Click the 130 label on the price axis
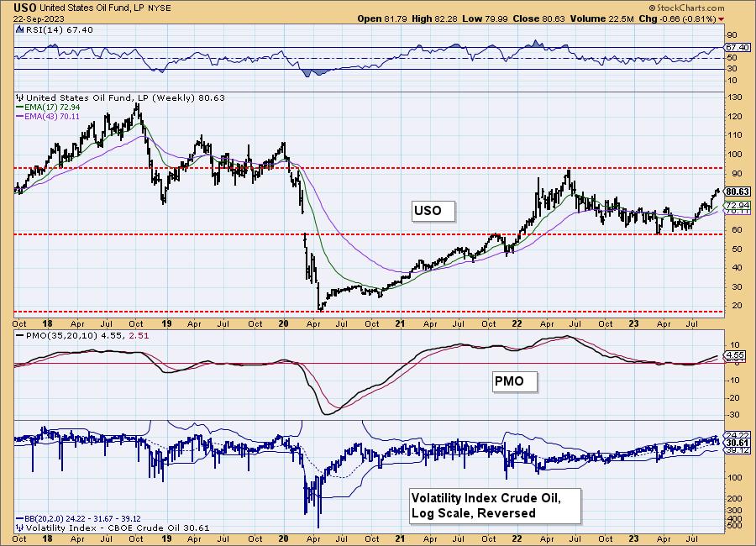The height and width of the screenshot is (546, 756). pos(735,97)
